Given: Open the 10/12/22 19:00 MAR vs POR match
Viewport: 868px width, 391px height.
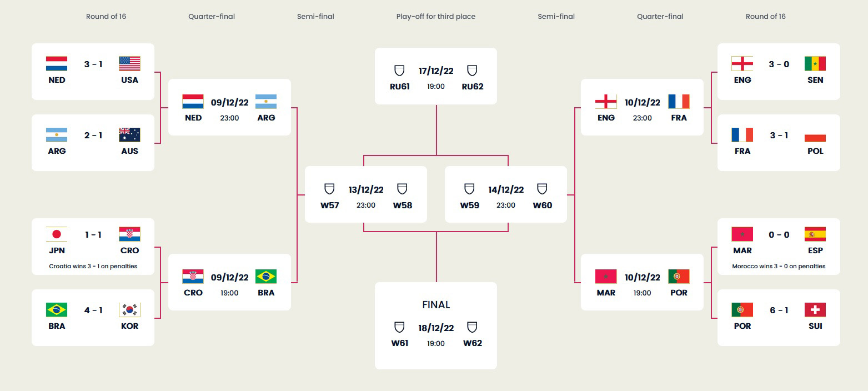Looking at the screenshot, I should [x=642, y=282].
